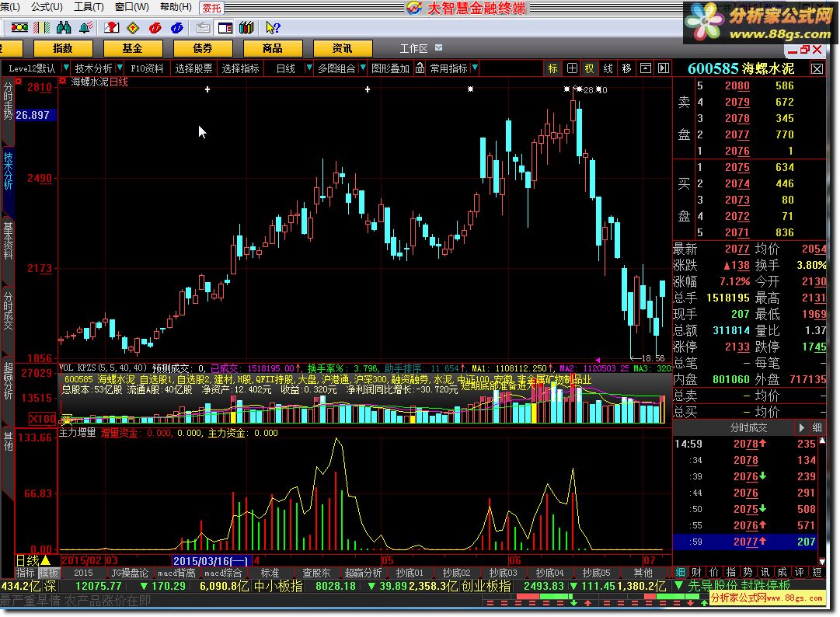Expand the 日线 period dropdown arrow
Image resolution: width=840 pixels, height=617 pixels.
pos(308,68)
